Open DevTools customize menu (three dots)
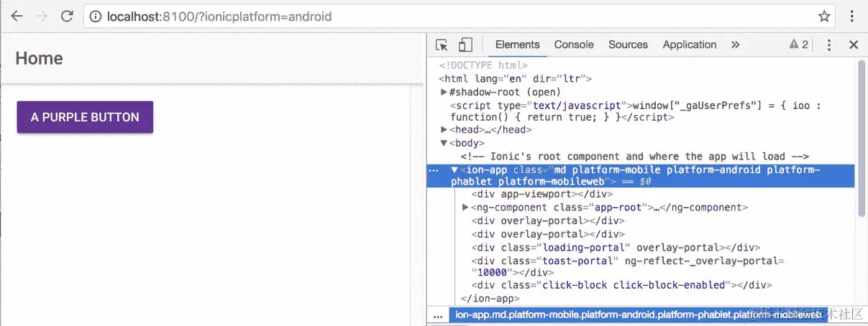 (829, 45)
